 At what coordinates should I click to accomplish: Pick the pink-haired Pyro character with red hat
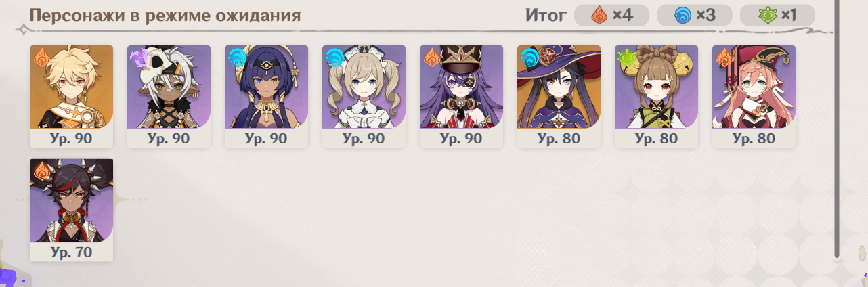[754, 96]
